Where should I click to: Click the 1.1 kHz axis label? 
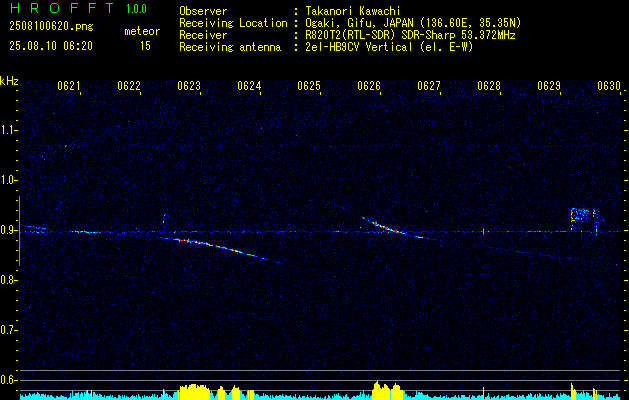(7, 130)
